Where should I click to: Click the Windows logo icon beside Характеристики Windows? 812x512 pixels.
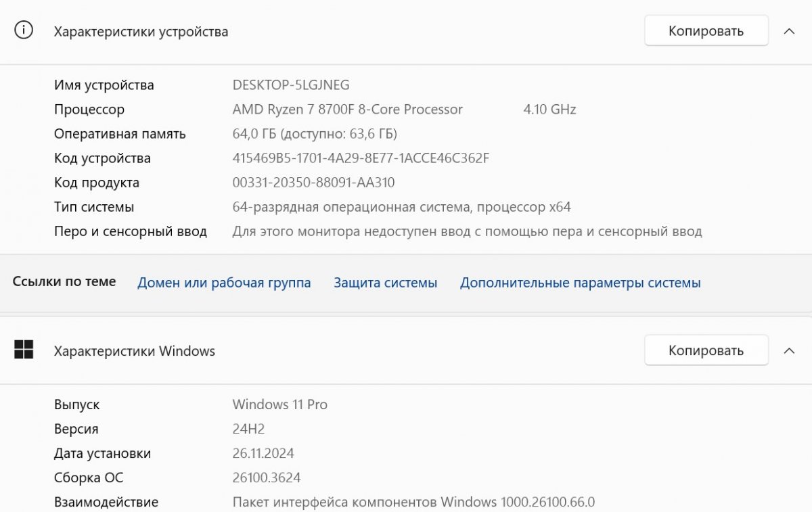point(24,350)
